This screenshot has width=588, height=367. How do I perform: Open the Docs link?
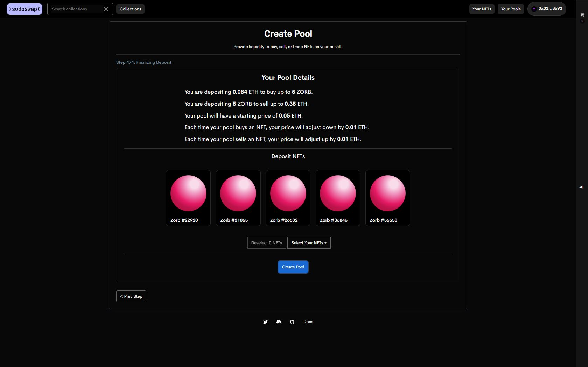(x=308, y=322)
